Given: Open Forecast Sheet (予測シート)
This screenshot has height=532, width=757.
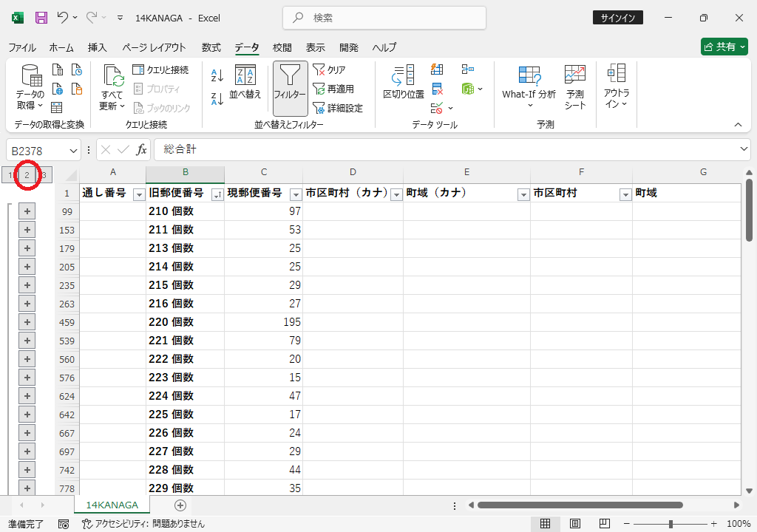Looking at the screenshot, I should tap(575, 87).
